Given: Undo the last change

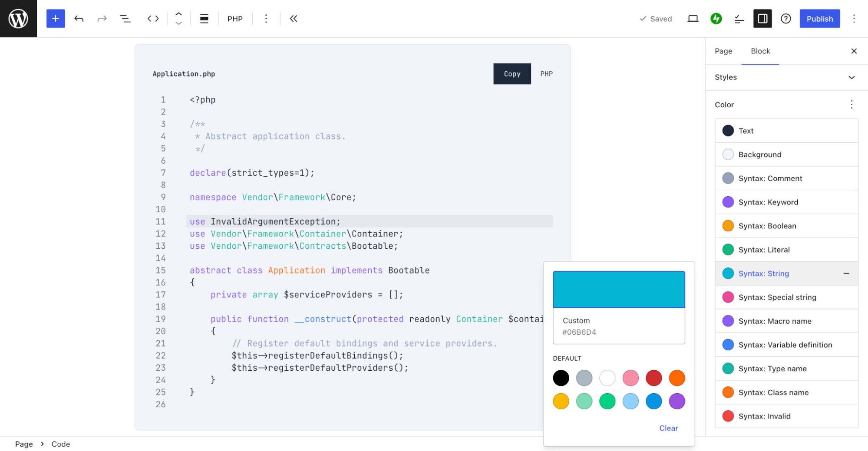Looking at the screenshot, I should (x=79, y=19).
